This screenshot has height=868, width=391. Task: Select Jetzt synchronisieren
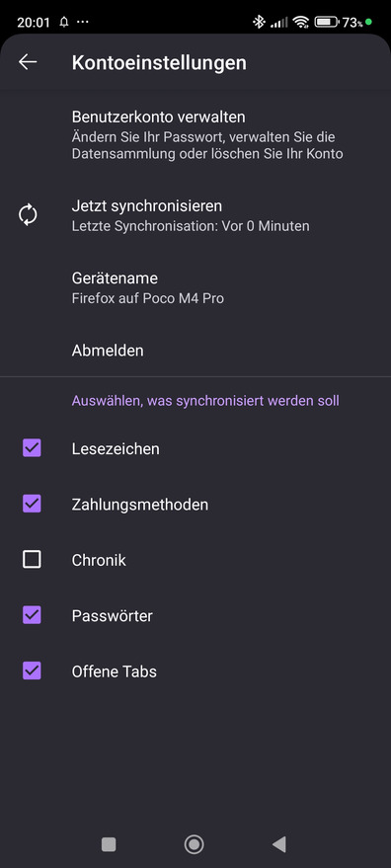tap(195, 215)
